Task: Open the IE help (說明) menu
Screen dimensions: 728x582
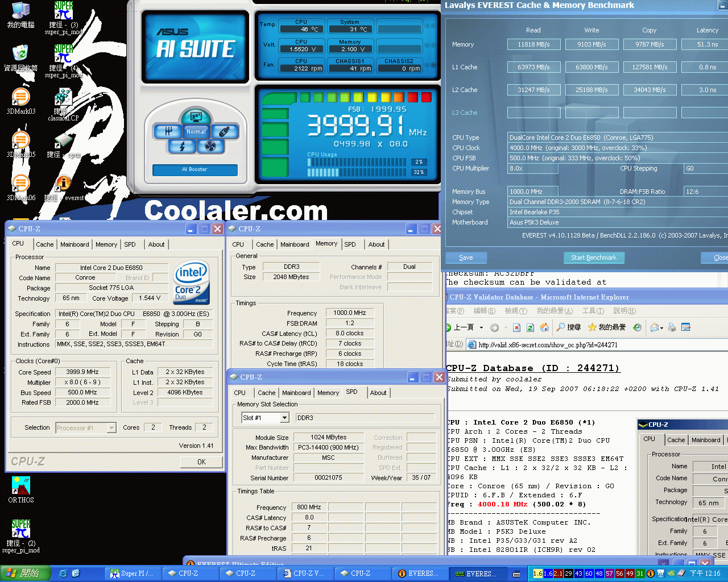Action: 624,311
